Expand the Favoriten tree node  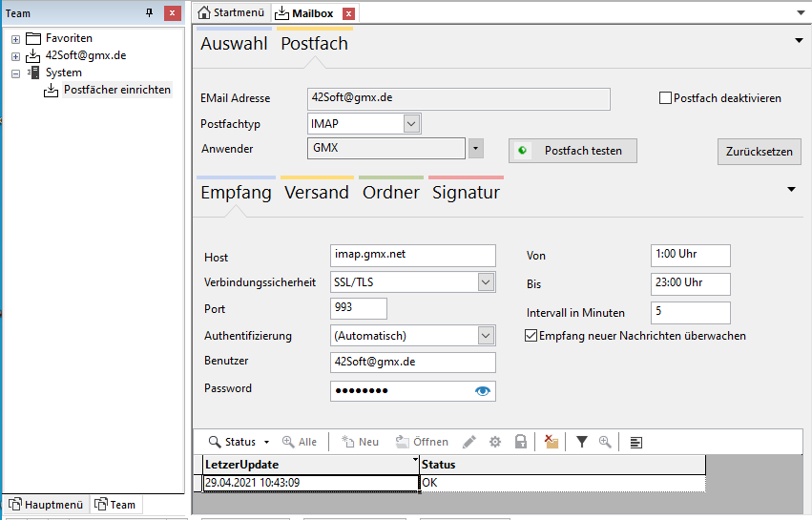tap(15, 39)
